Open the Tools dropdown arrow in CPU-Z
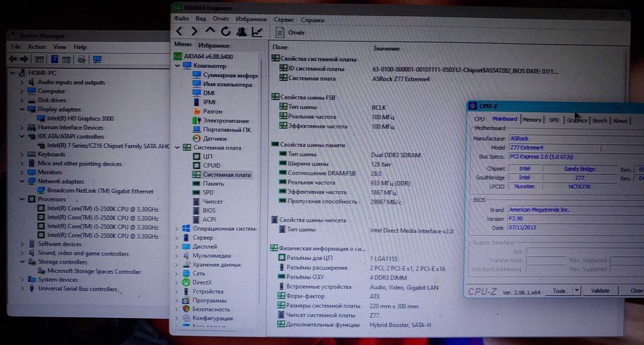This screenshot has height=345, width=644. [x=576, y=291]
